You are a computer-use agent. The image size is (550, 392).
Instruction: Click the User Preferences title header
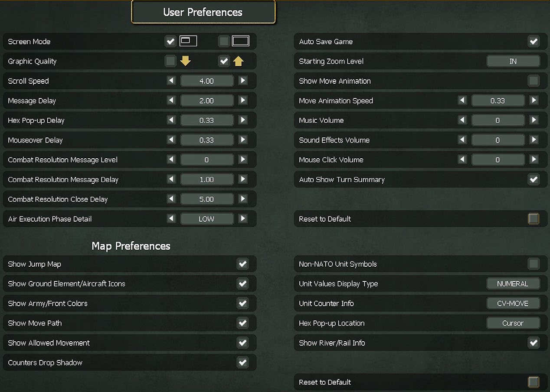(203, 12)
